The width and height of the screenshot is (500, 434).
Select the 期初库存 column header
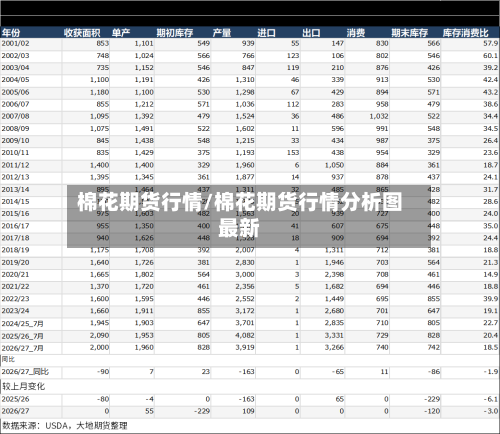[175, 33]
